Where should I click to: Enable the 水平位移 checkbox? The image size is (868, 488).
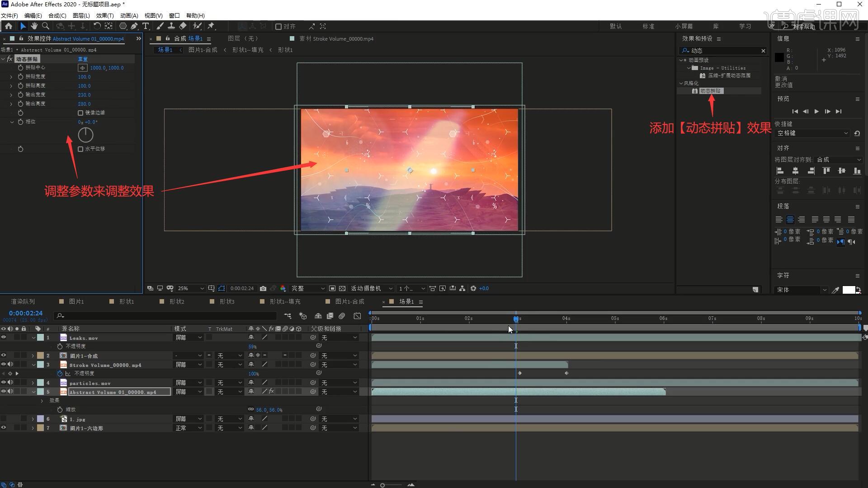pyautogui.click(x=80, y=149)
